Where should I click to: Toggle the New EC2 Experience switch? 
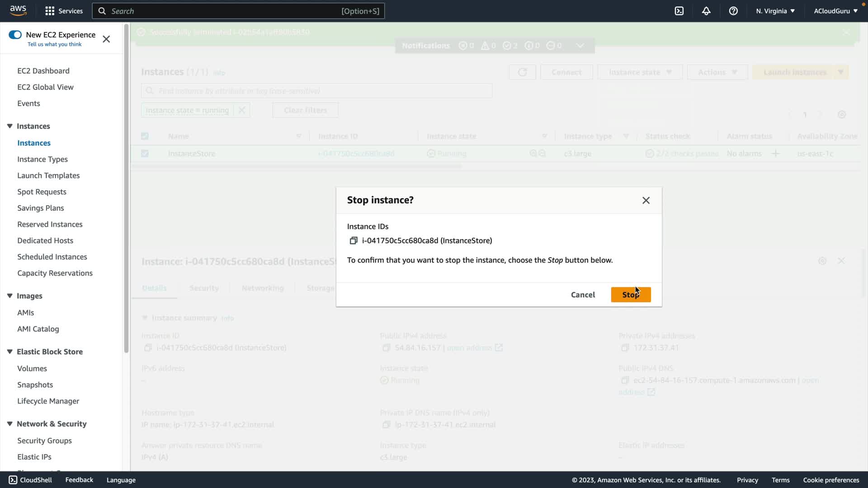pos(15,35)
